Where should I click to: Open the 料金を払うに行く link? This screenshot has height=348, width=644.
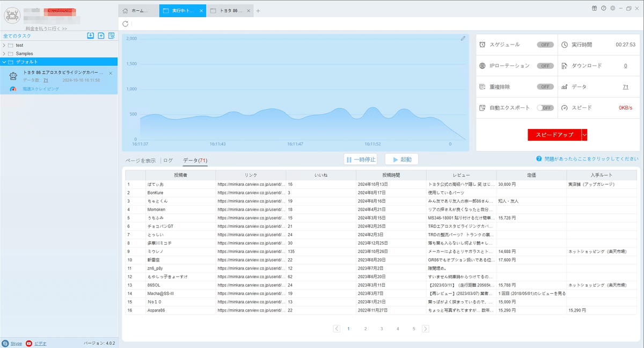46,28
